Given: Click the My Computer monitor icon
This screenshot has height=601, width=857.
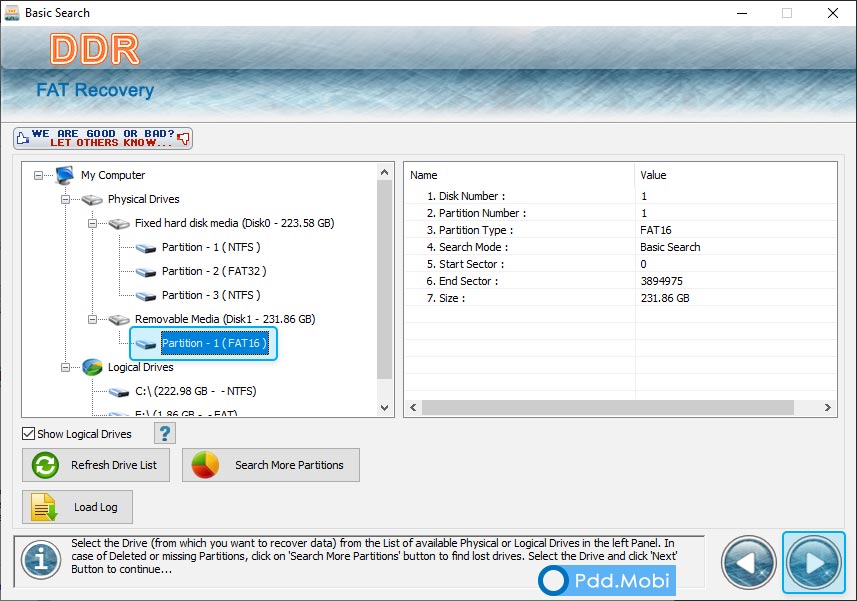Looking at the screenshot, I should click(64, 175).
